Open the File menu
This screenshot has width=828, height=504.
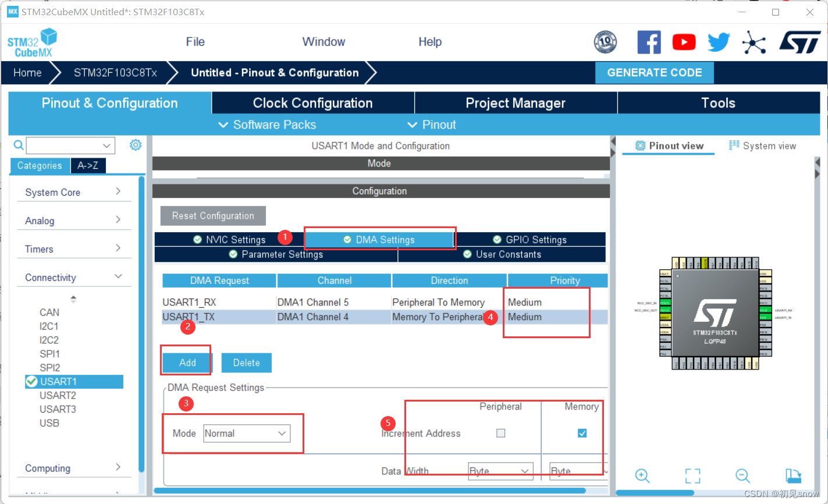pyautogui.click(x=196, y=42)
